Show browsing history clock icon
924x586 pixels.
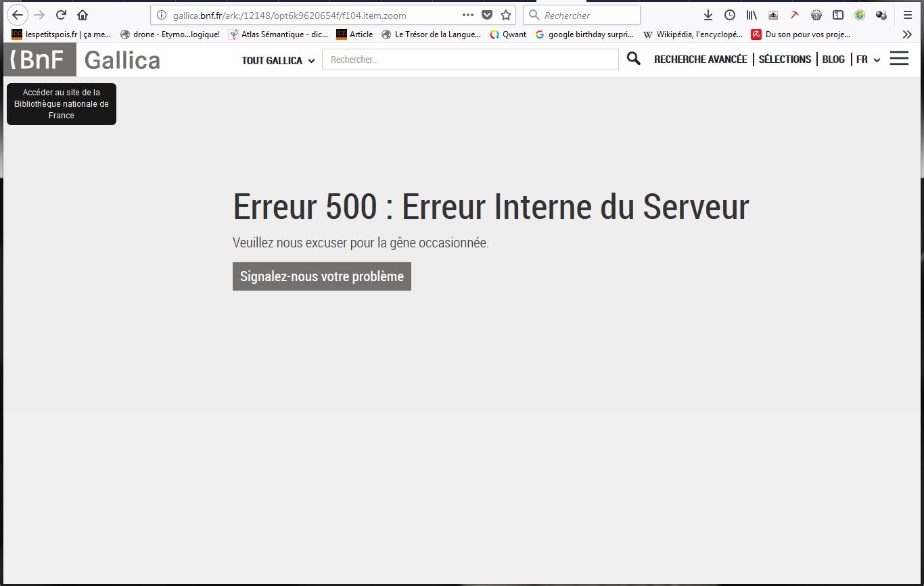[730, 15]
